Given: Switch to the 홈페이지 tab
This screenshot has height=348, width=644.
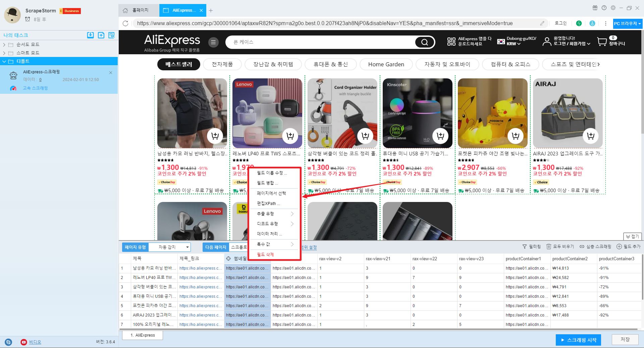Looking at the screenshot, I should [139, 10].
